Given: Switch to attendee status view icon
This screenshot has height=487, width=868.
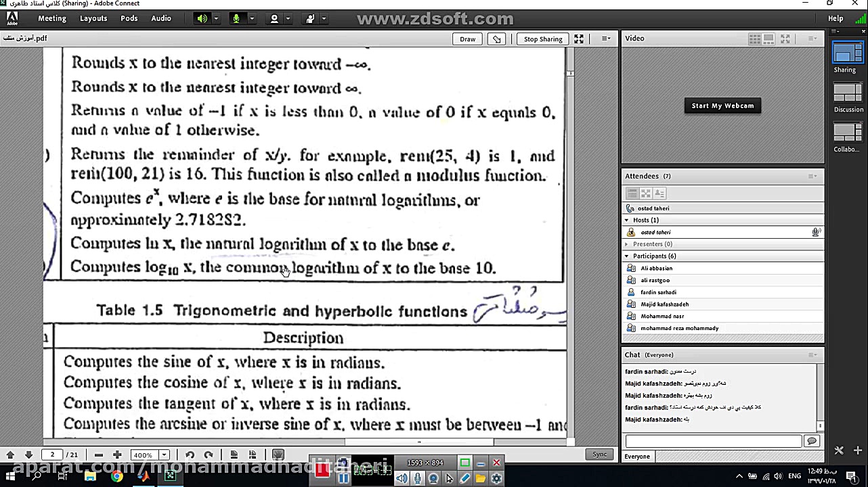Looking at the screenshot, I should click(x=659, y=193).
